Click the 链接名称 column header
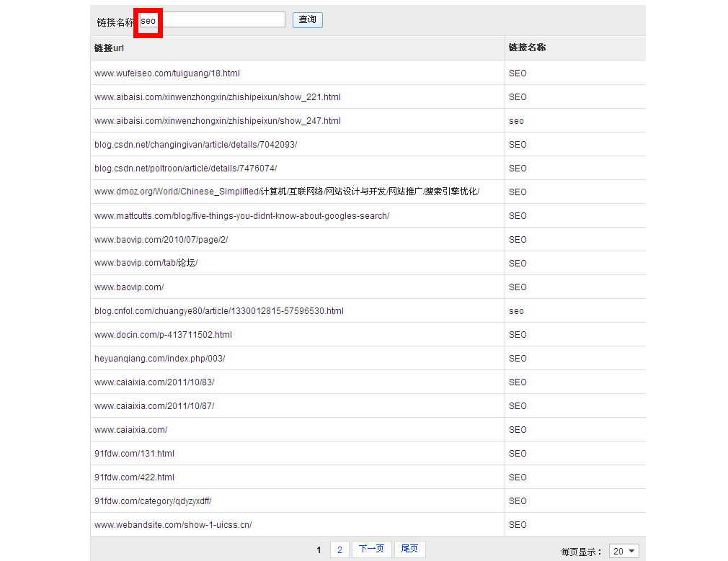This screenshot has width=728, height=561. (x=527, y=48)
